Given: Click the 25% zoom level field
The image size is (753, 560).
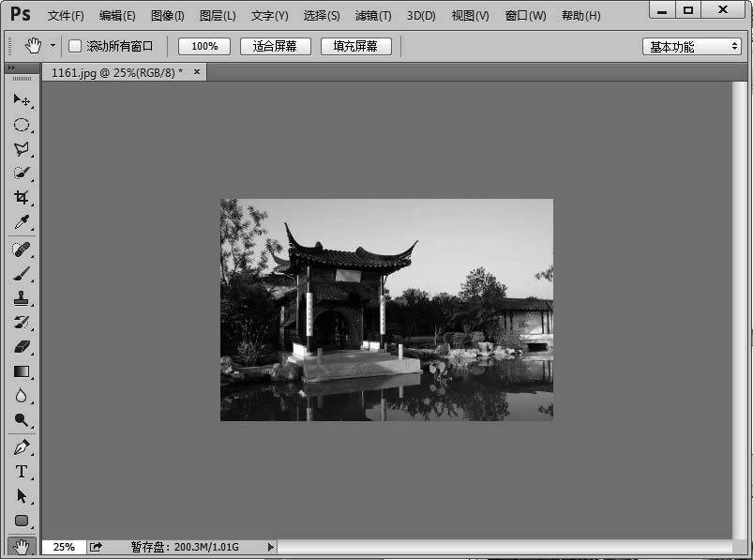Looking at the screenshot, I should 64,546.
